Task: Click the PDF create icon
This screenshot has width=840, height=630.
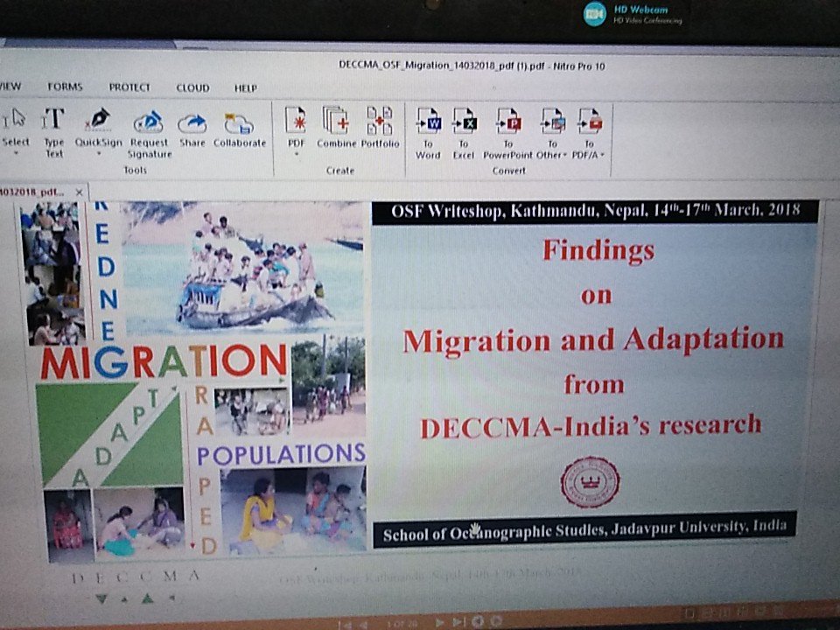Action: (296, 121)
